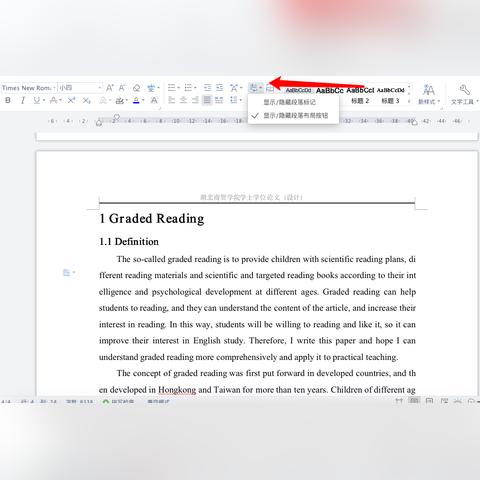
Task: Apply numbered list
Action: [x=188, y=88]
